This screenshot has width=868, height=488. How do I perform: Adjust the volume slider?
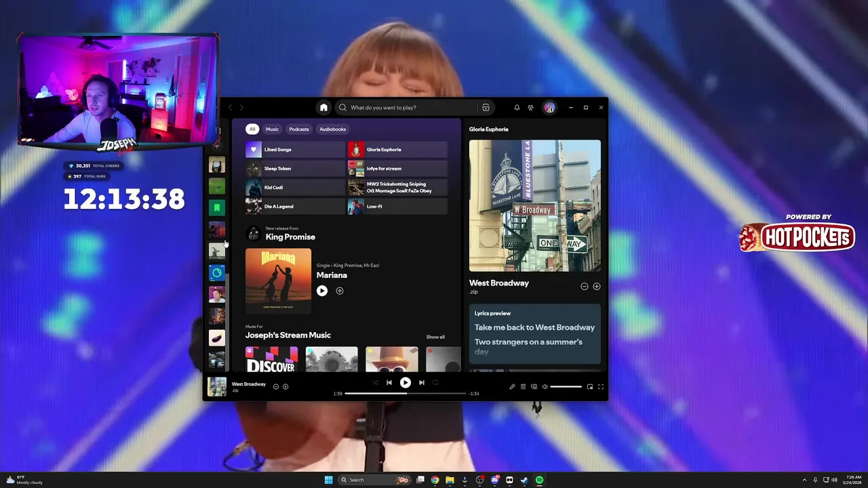click(566, 386)
